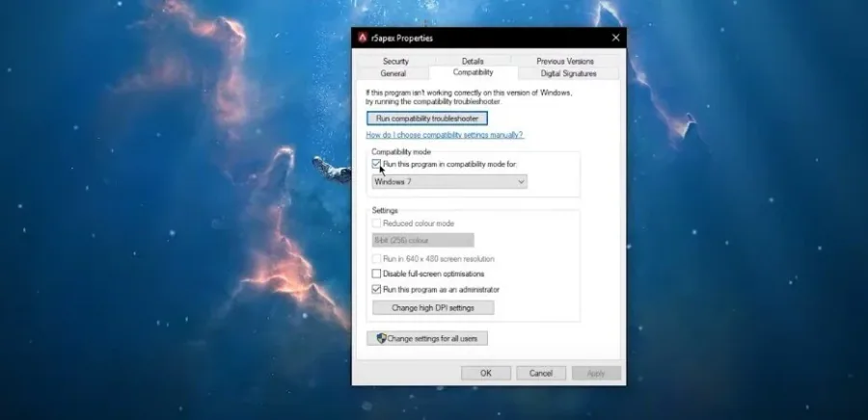Open the Details tab
The image size is (868, 420).
tap(473, 61)
